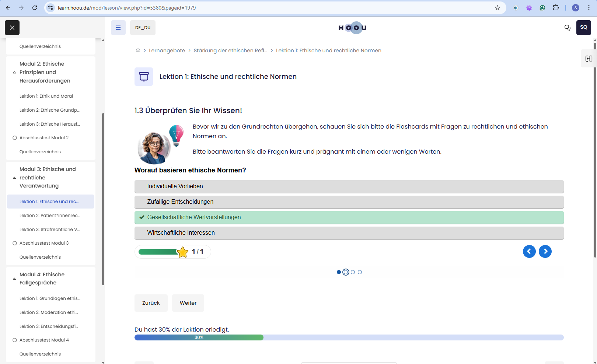This screenshot has height=364, width=597.
Task: Open the hamburger menu icon
Action: 118,28
